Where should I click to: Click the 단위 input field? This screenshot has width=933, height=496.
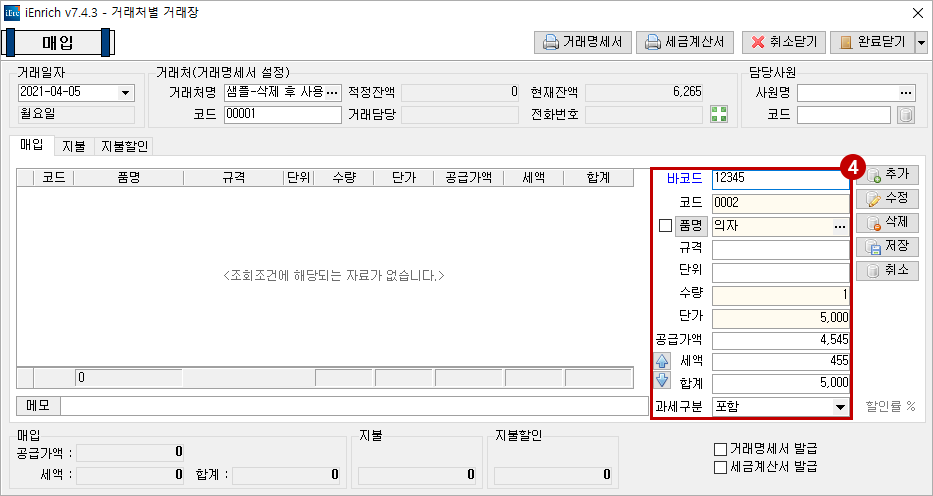781,272
